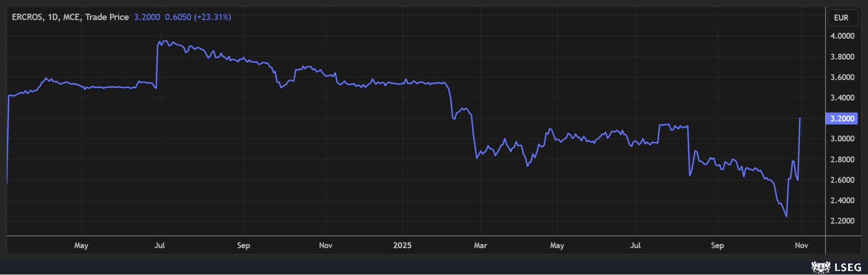Click the ERCROS symbol name in legend
868x275 pixels.
point(27,17)
